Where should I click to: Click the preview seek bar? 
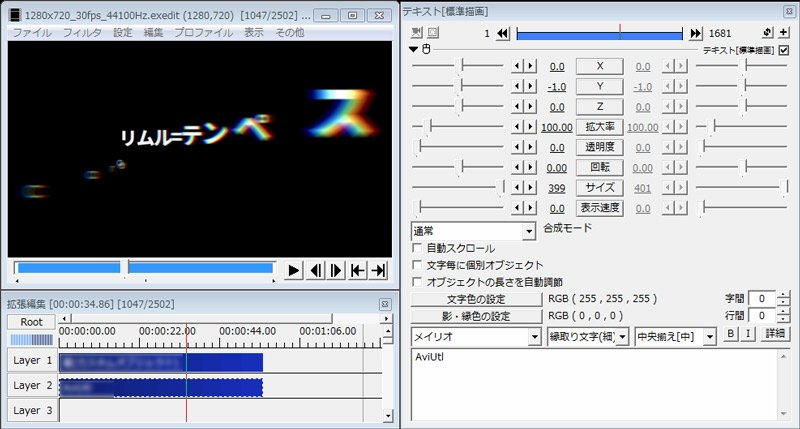[x=145, y=267]
